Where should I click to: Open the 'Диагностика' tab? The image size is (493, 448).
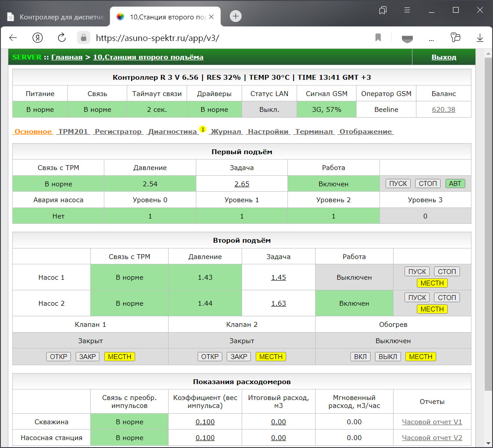point(173,132)
